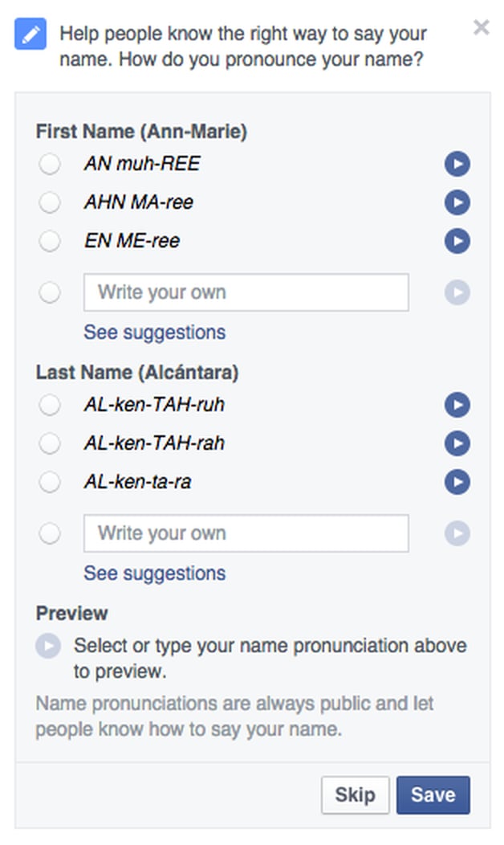Choose the AL-ken-TAH-rah radio option
The width and height of the screenshot is (504, 845).
click(x=50, y=443)
